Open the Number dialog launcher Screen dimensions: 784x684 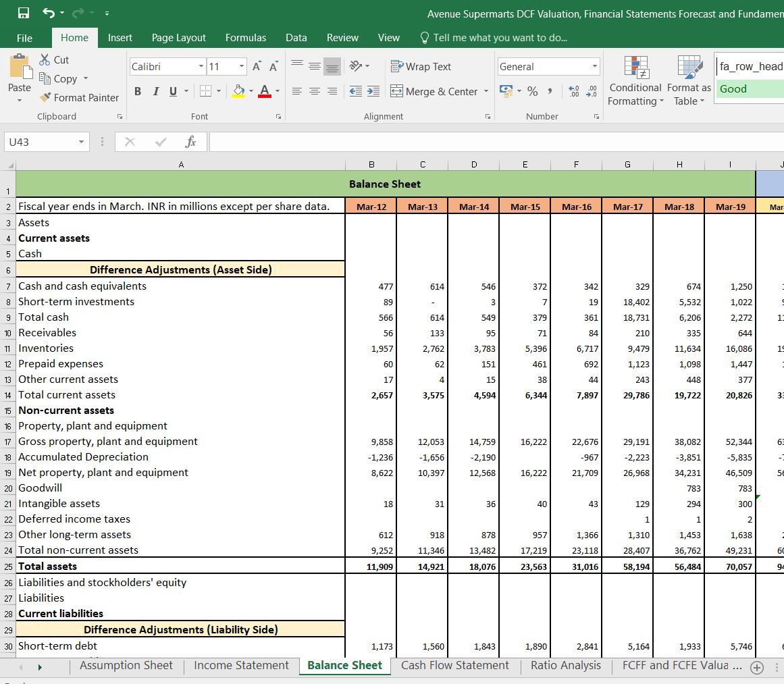click(596, 117)
